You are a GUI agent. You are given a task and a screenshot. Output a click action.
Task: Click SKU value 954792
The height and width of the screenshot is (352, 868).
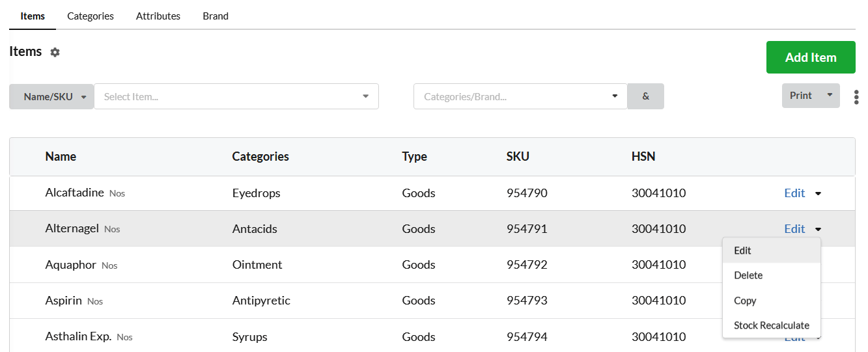[527, 265]
